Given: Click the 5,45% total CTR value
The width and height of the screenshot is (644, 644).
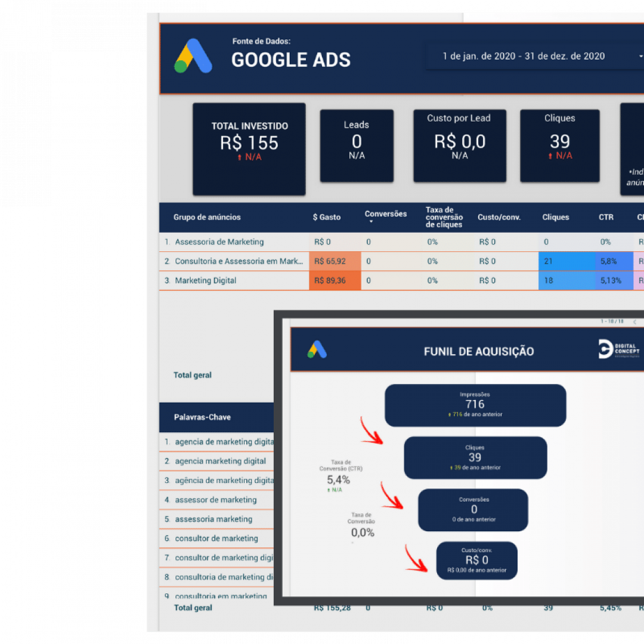Looking at the screenshot, I should click(611, 608).
